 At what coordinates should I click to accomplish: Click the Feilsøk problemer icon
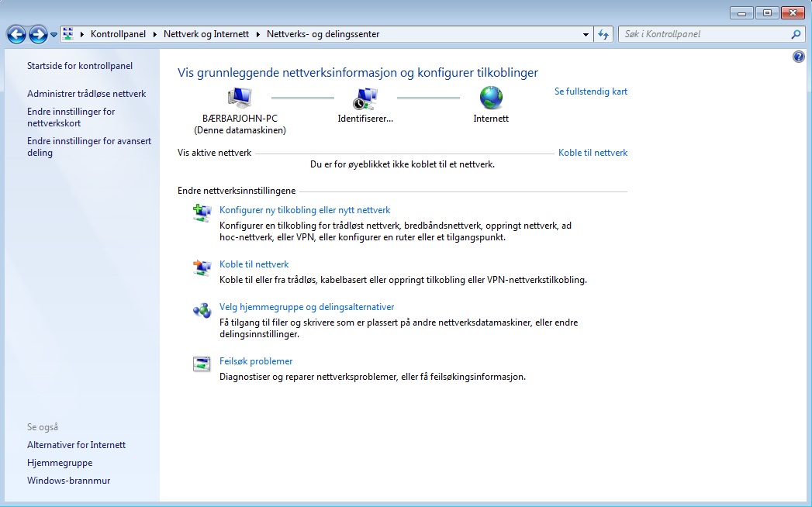[x=202, y=364]
